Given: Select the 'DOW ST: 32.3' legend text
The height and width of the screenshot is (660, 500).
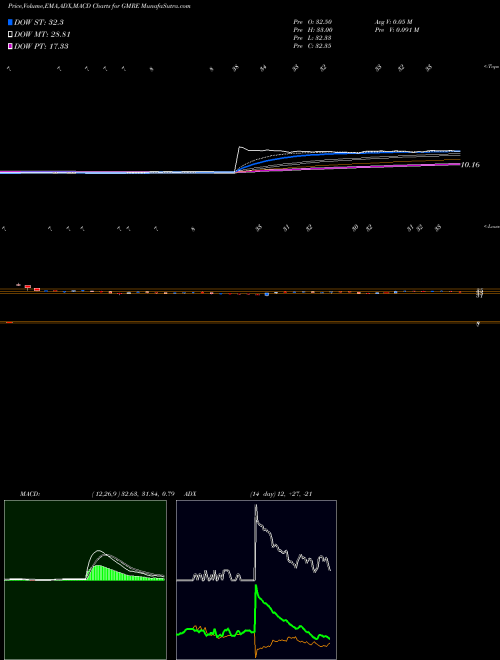Looking at the screenshot, I should tap(39, 22).
